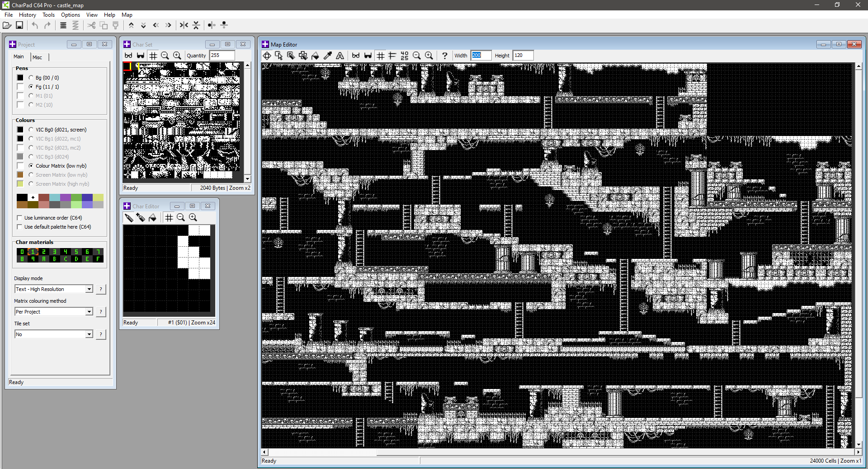Select the Map Editor move/pan tool
868x469 pixels.
coord(267,56)
